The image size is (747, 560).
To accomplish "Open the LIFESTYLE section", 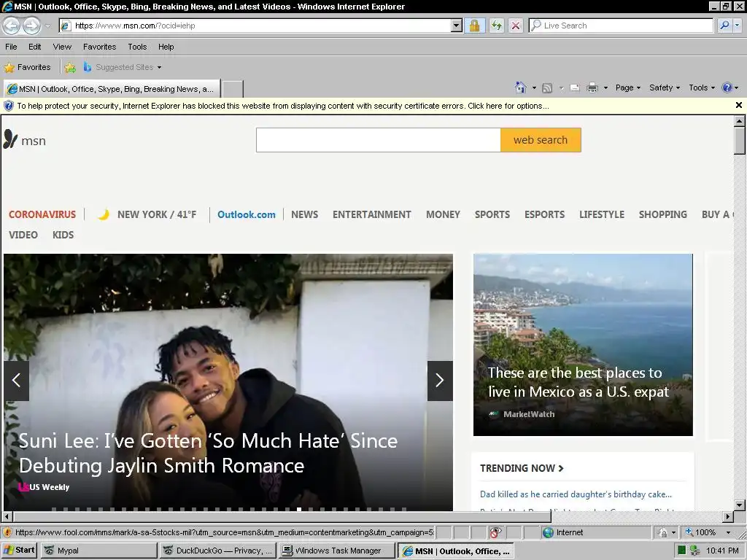I will (602, 214).
